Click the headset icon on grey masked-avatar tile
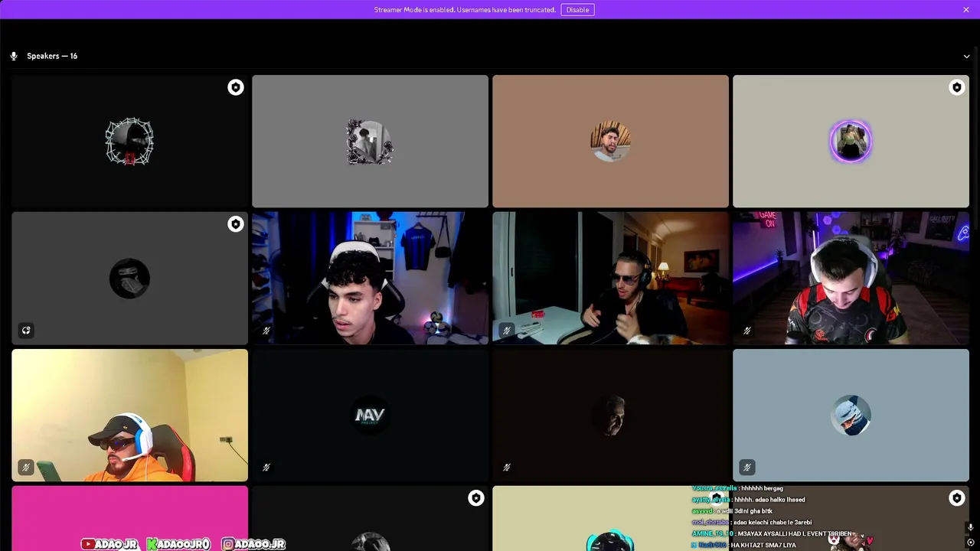This screenshot has height=551, width=980. [26, 331]
